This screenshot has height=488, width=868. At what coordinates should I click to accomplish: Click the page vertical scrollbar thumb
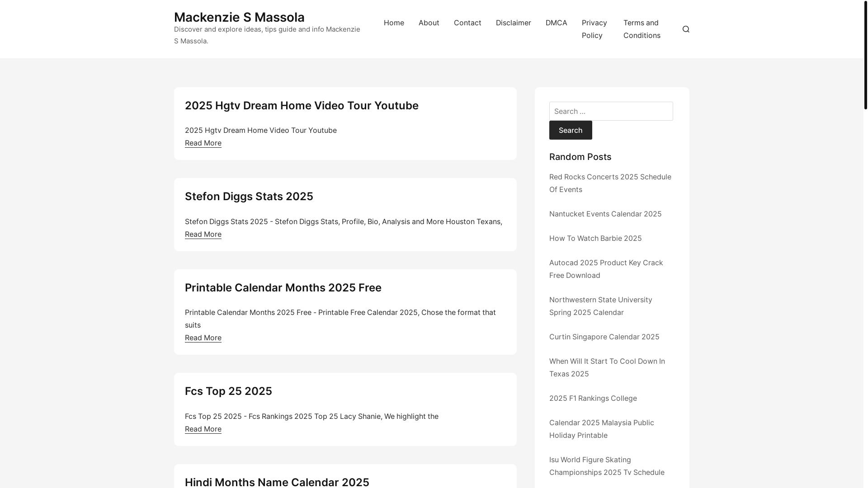(865, 55)
